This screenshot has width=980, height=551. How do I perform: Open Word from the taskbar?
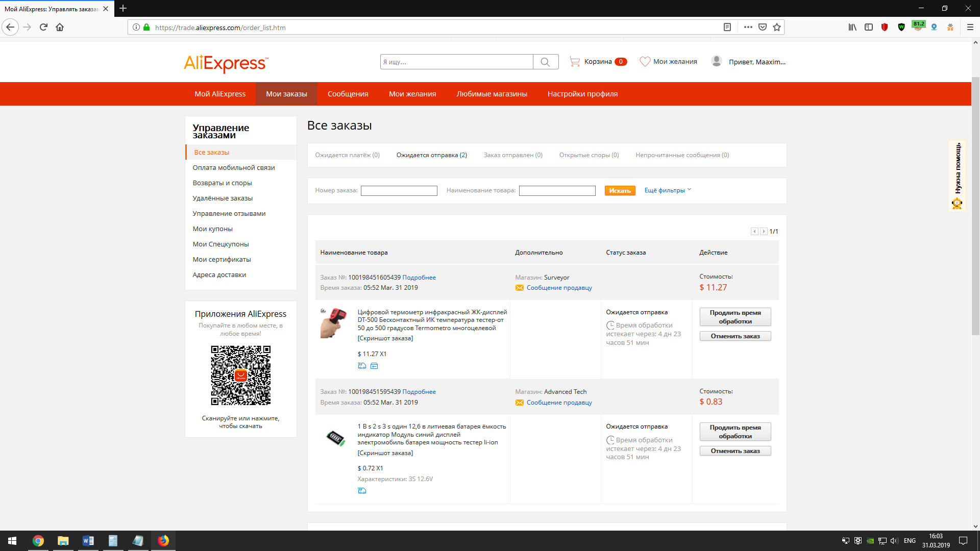pyautogui.click(x=88, y=541)
